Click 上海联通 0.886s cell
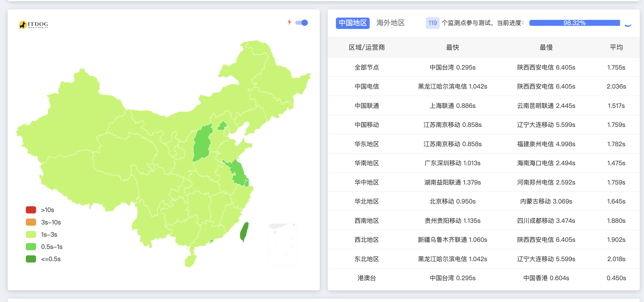 coord(453,106)
